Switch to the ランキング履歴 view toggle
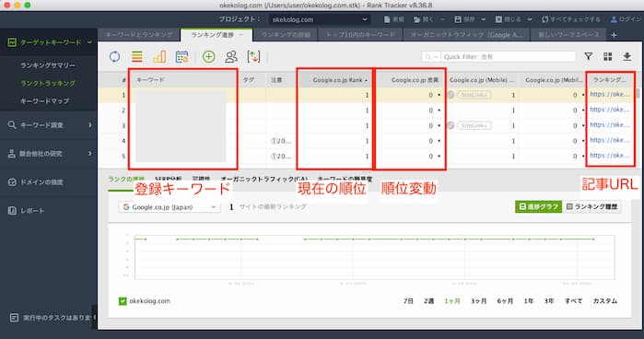The width and height of the screenshot is (644, 339). pos(591,206)
